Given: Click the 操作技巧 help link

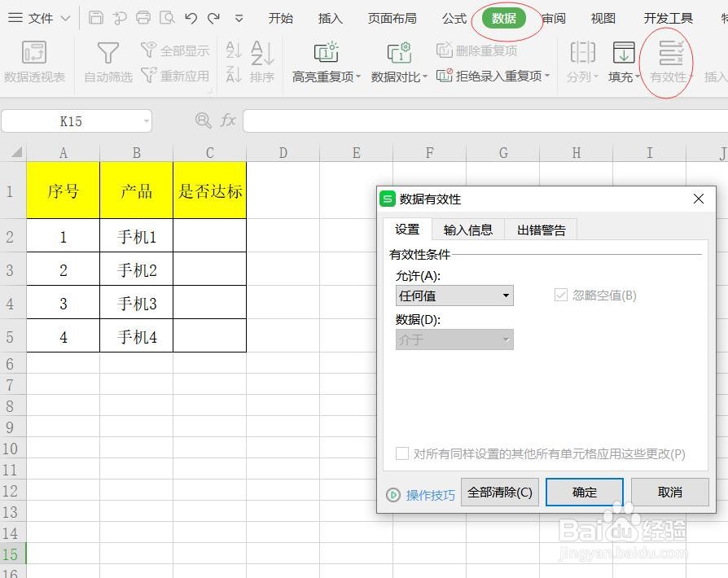Looking at the screenshot, I should coord(429,494).
